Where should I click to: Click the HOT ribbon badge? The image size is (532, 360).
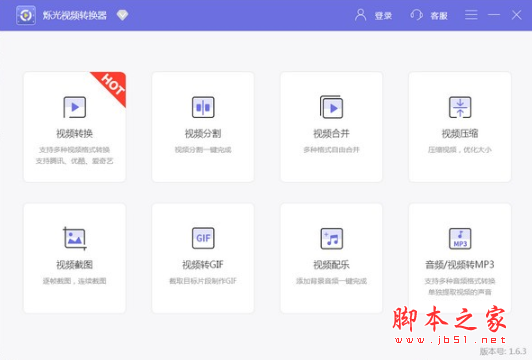(x=112, y=86)
